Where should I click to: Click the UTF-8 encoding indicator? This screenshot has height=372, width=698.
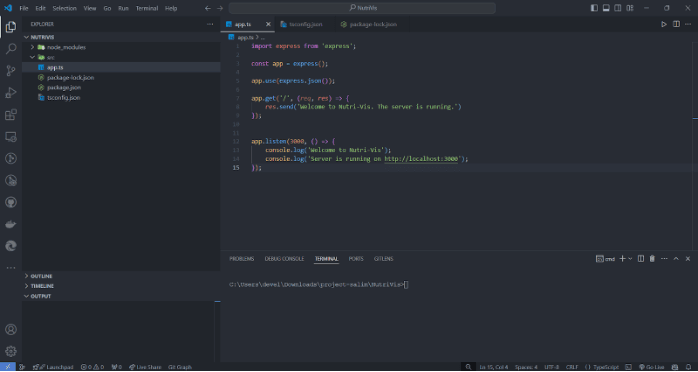coord(552,367)
